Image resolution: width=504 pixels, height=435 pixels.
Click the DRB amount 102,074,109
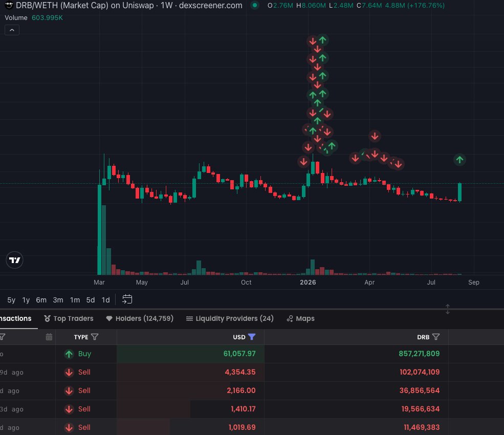420,372
